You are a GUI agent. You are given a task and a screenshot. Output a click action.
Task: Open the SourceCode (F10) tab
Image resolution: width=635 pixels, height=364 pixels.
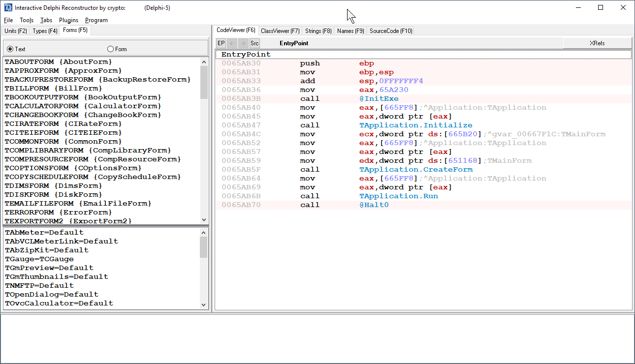(390, 30)
